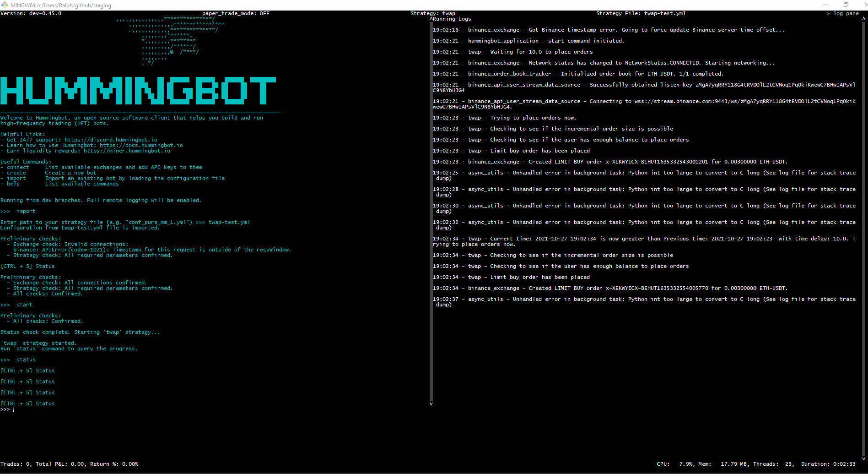Click the Hummingbot ASCII art logo
868x474 pixels.
pos(137,92)
